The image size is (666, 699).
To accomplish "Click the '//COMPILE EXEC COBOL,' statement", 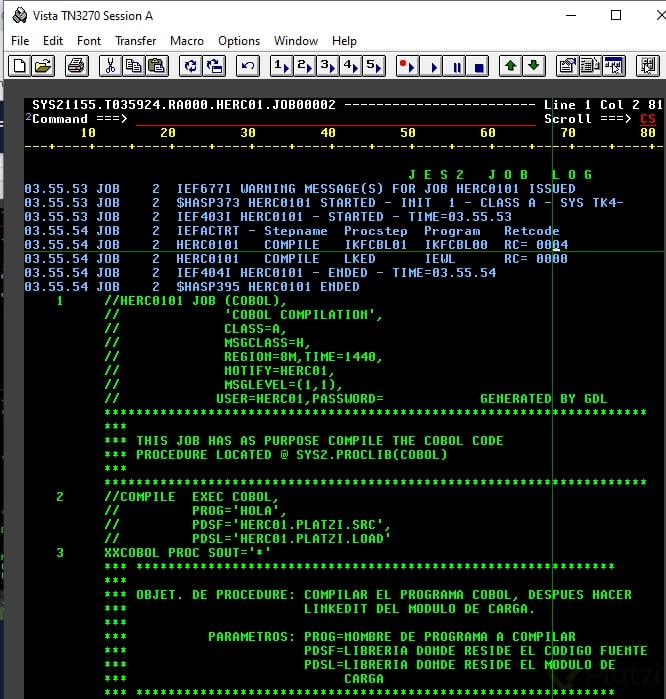I will [x=192, y=497].
